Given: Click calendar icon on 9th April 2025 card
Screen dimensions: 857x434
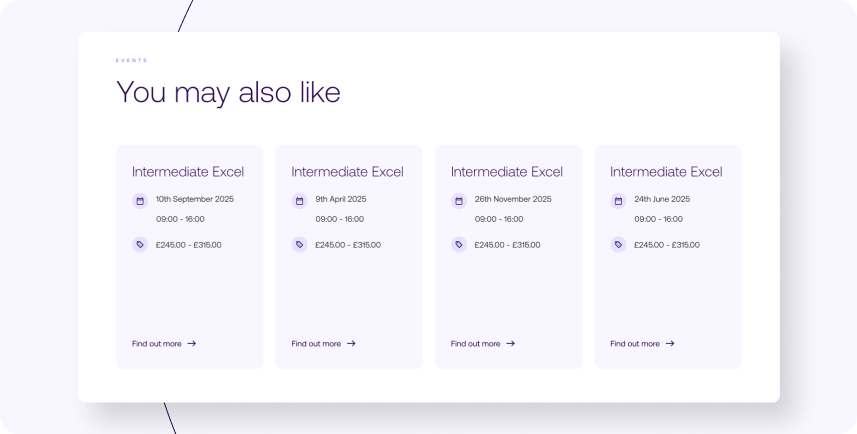Looking at the screenshot, I should pyautogui.click(x=300, y=201).
